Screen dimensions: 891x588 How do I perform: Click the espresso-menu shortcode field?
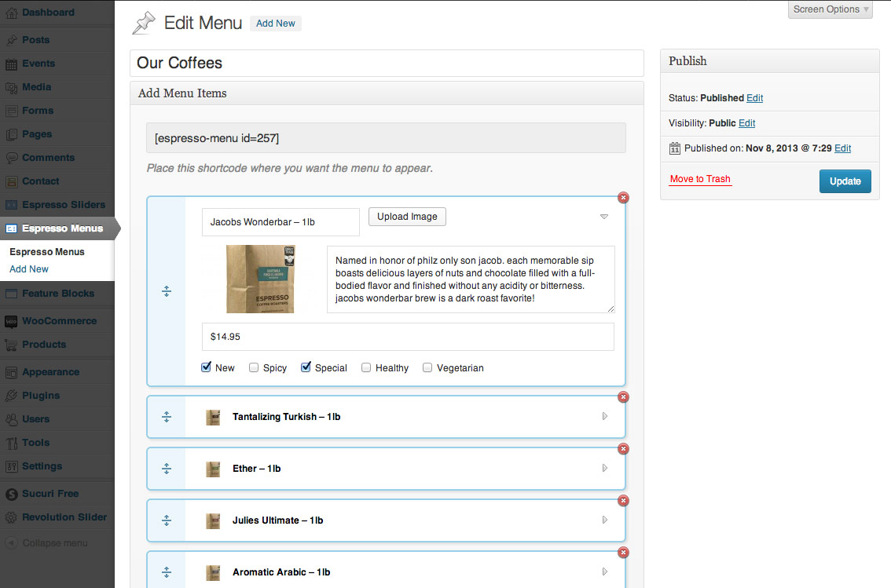[x=387, y=138]
